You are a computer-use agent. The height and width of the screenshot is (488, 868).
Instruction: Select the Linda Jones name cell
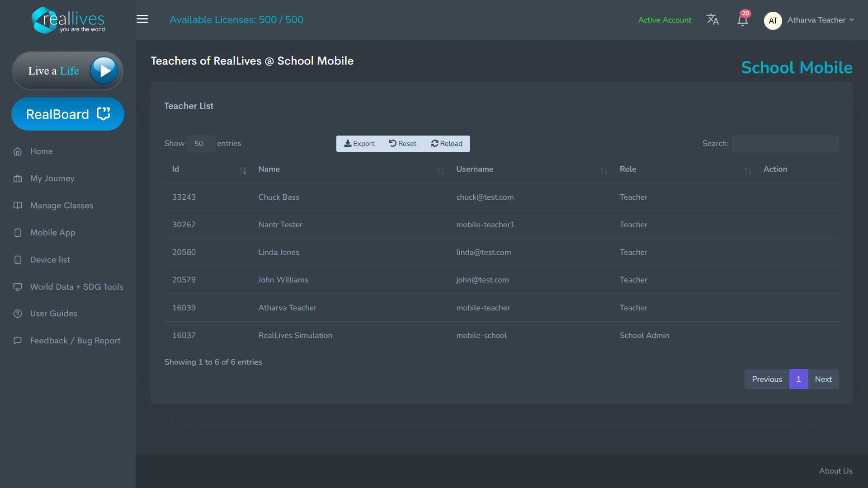point(279,253)
